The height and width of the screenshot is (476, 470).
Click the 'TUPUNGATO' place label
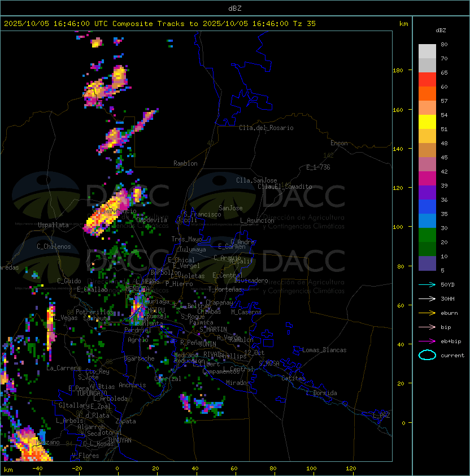(92, 393)
